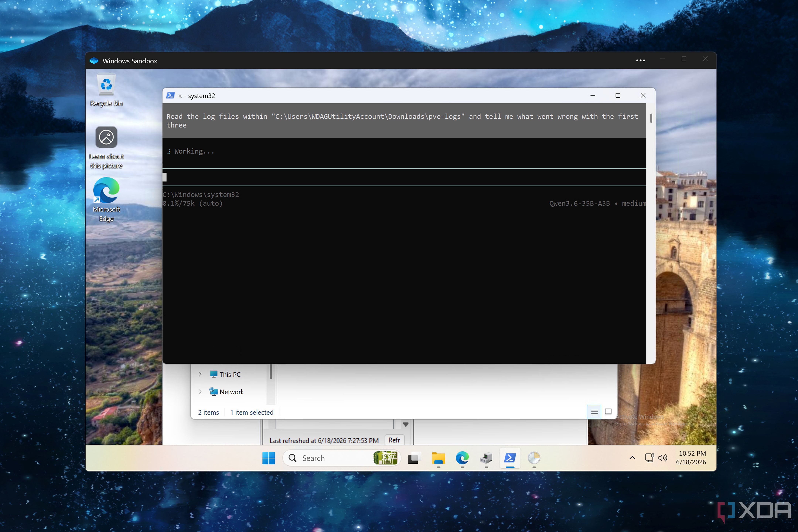798x532 pixels.
Task: Switch File Explorer to details view
Action: tap(594, 412)
